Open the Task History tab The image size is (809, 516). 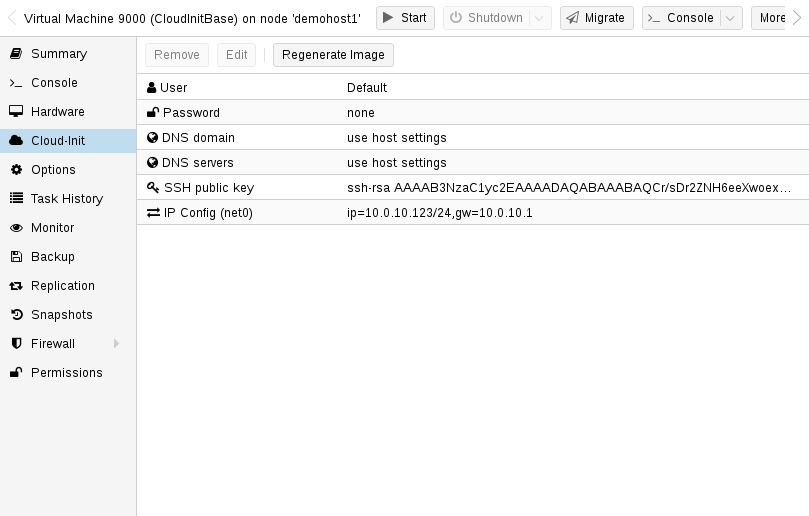pyautogui.click(x=68, y=199)
